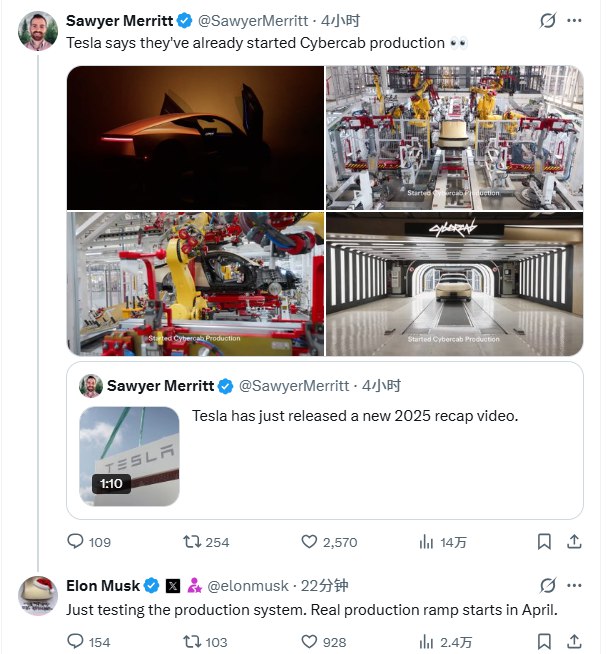Screen dimensions: 606x654
Task: View analytics showing 14万 views
Action: click(x=426, y=541)
